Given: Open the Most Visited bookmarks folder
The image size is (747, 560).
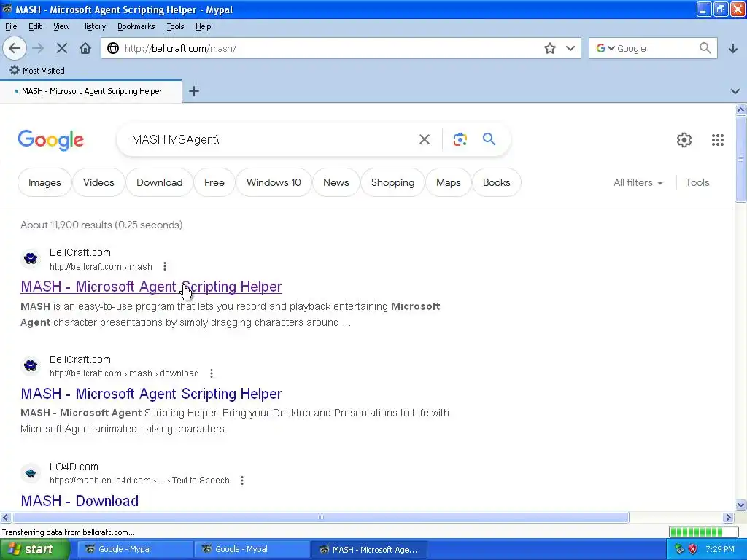Looking at the screenshot, I should [x=37, y=71].
